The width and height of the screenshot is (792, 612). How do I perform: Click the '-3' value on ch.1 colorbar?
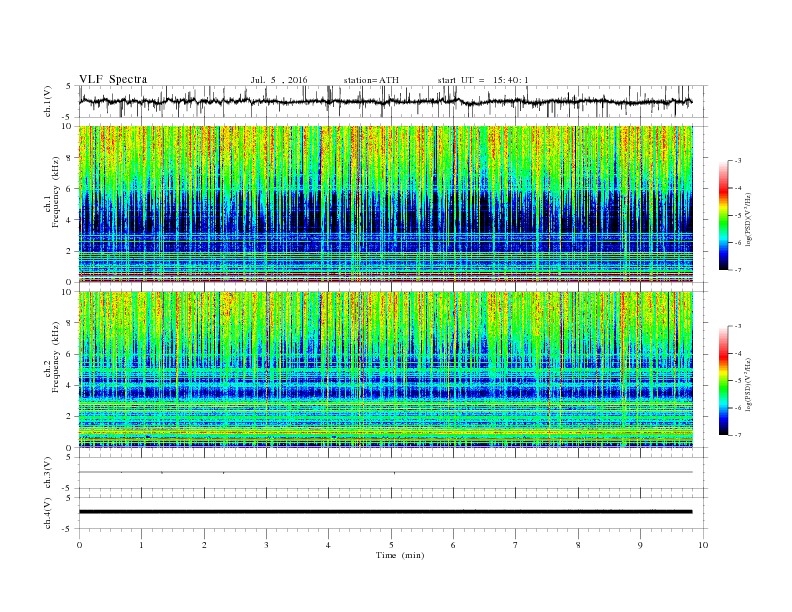(738, 161)
